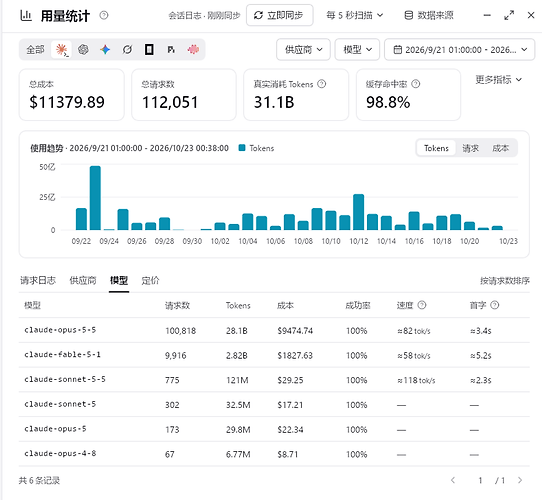Open the 请求日志 tab
This screenshot has height=500, width=542.
click(38, 280)
